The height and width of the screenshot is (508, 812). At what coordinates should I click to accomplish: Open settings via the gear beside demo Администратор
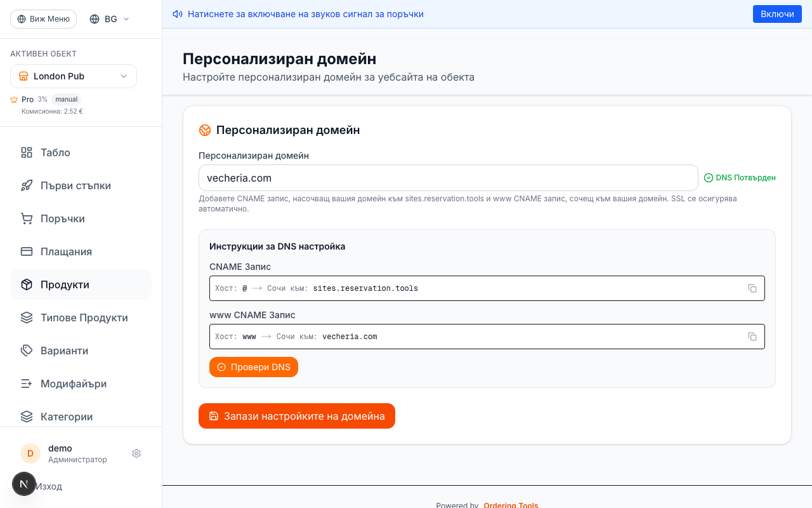click(136, 453)
